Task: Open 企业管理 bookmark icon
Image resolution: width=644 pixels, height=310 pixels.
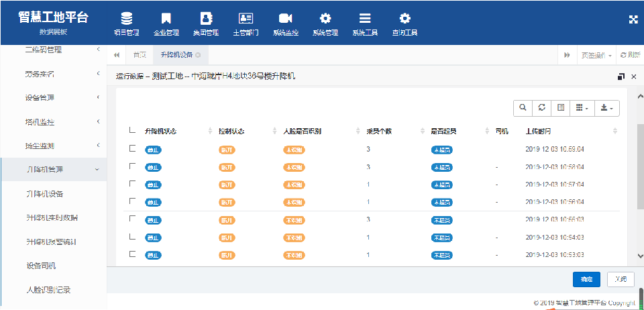Action: 166,19
